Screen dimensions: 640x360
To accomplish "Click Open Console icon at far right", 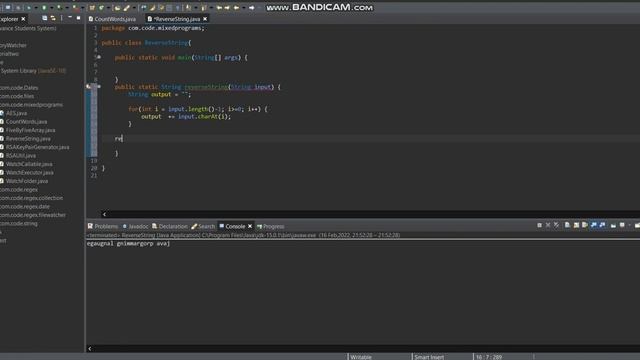I will (x=638, y=225).
